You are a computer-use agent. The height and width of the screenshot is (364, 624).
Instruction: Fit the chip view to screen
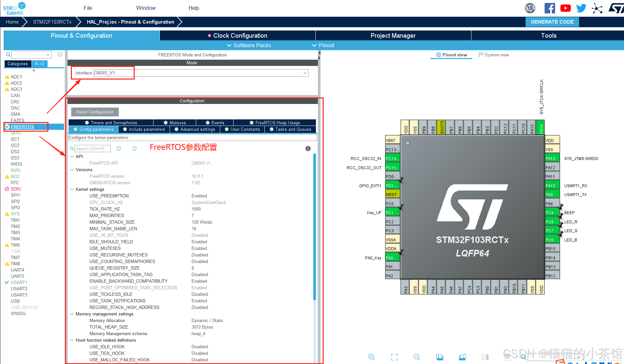point(394,357)
